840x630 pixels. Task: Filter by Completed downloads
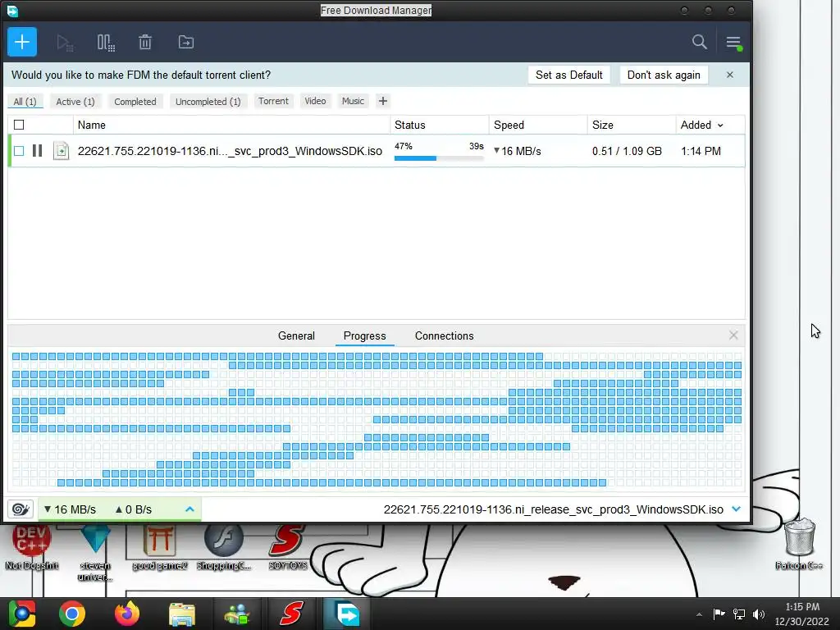(135, 102)
